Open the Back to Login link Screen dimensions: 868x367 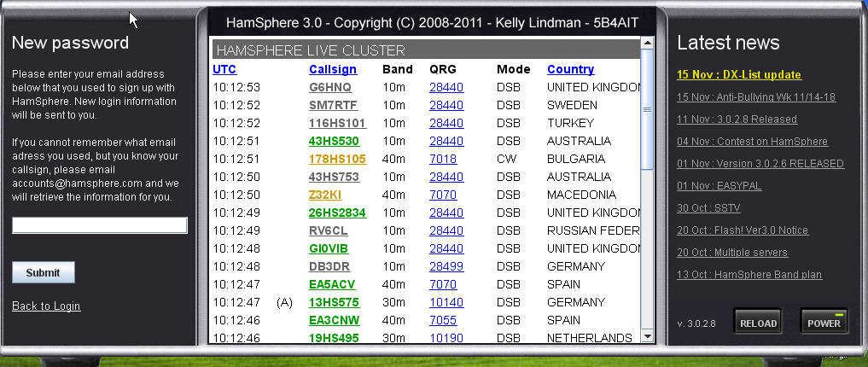pos(46,306)
